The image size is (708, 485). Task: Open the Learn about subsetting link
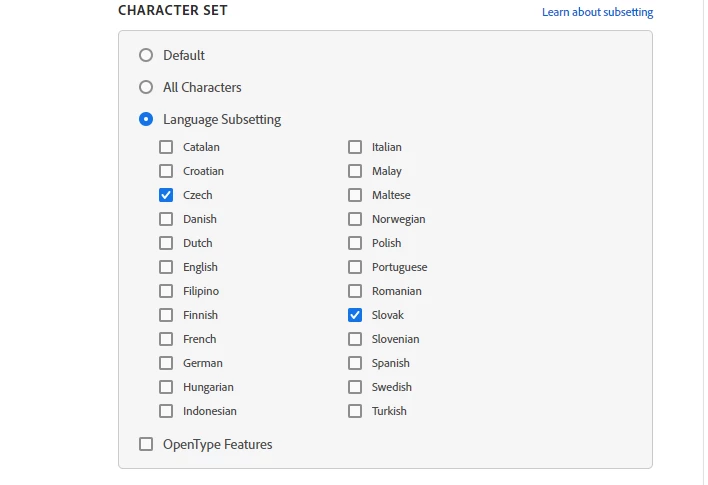pos(597,12)
